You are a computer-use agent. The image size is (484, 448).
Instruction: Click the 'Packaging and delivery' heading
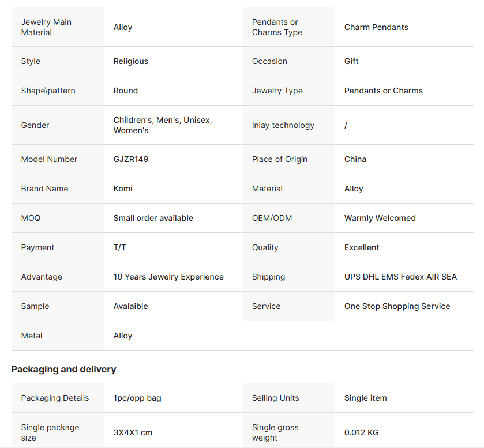click(x=63, y=369)
